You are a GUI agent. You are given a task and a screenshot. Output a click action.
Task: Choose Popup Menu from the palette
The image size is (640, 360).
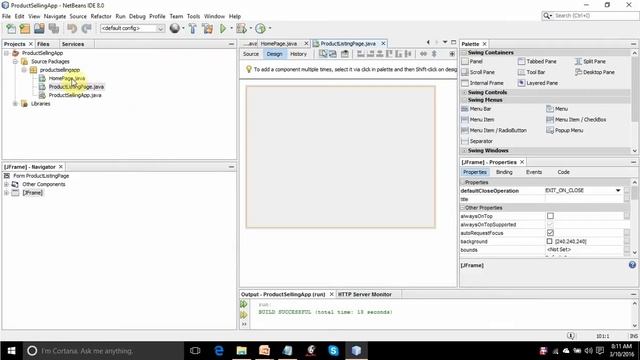point(564,130)
